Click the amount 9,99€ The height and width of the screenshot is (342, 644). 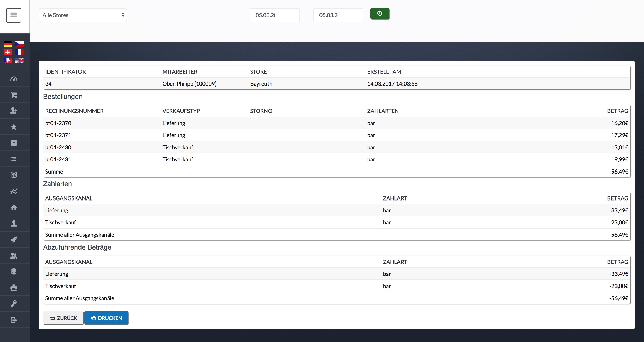click(x=621, y=159)
